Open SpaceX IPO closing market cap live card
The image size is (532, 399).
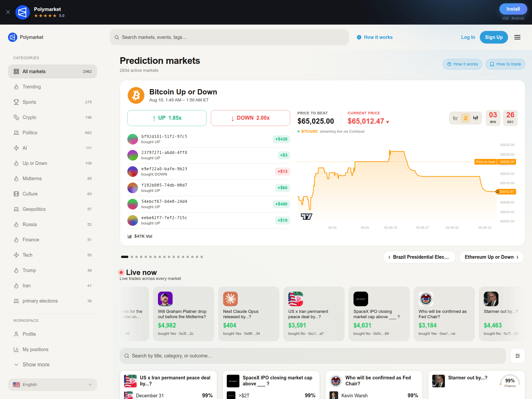point(379,314)
